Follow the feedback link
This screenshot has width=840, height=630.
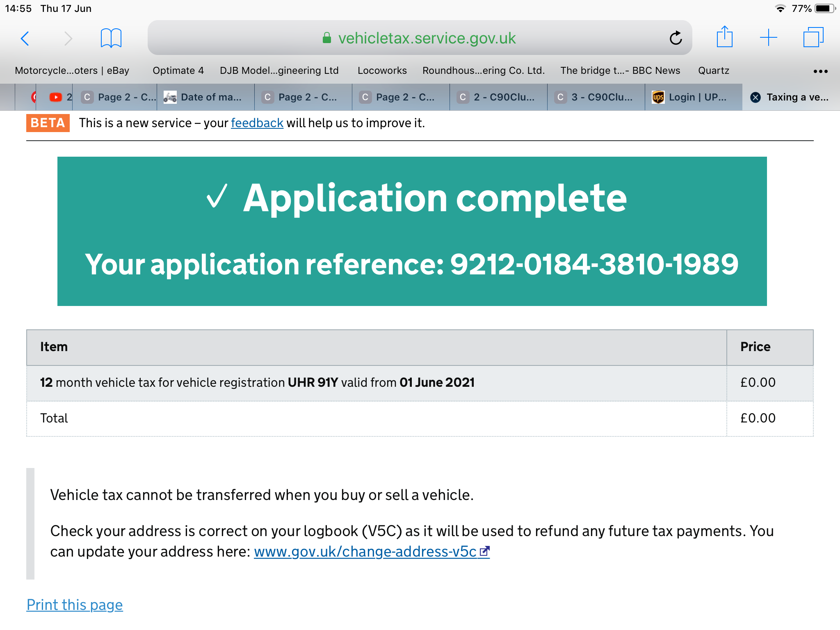click(x=257, y=123)
